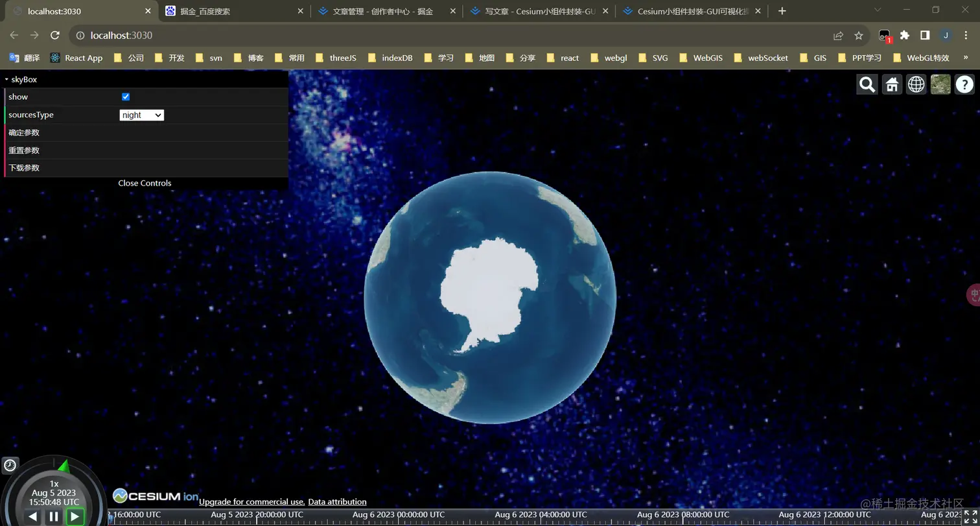The width and height of the screenshot is (980, 526).
Task: Switch to the 文章管理 creator center tab
Action: (x=382, y=10)
